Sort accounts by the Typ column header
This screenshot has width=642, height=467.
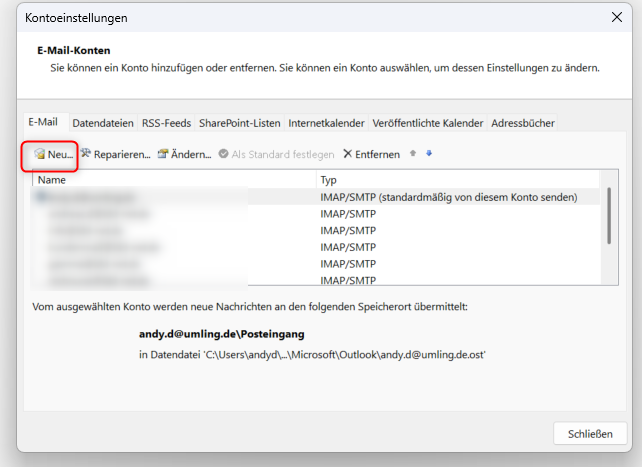[460, 180]
